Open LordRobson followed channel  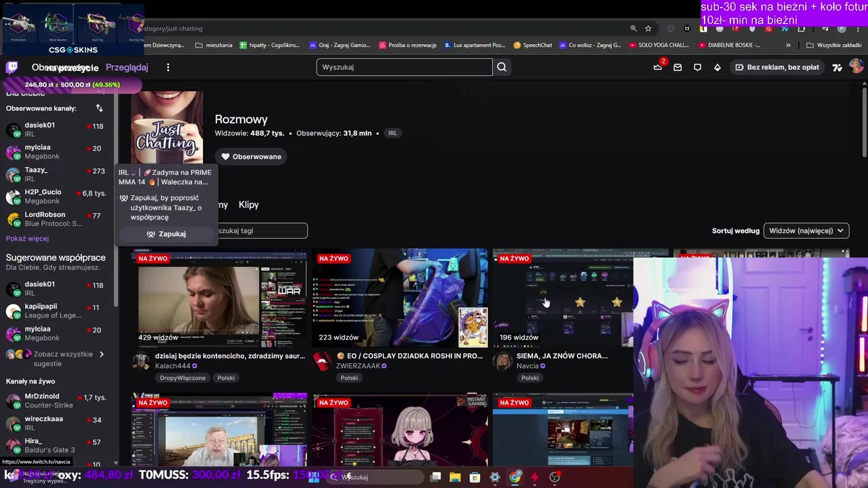(57, 219)
